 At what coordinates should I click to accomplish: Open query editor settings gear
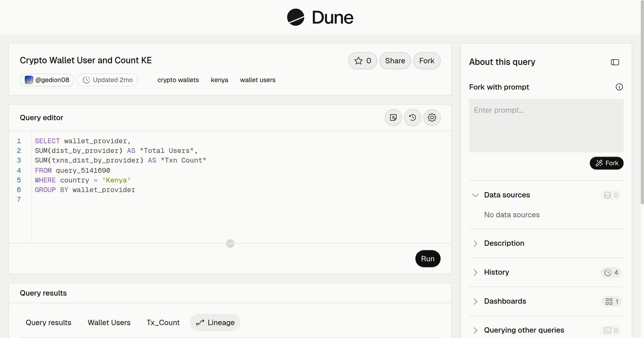[x=432, y=117]
